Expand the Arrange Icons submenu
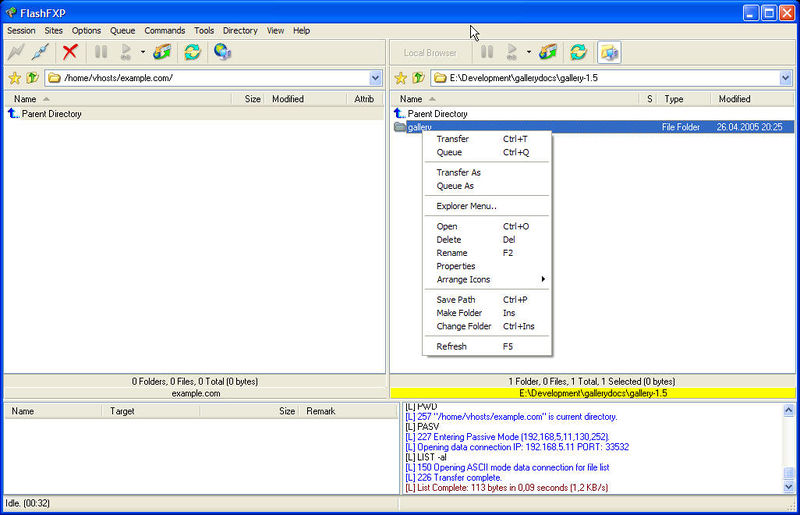 point(487,279)
